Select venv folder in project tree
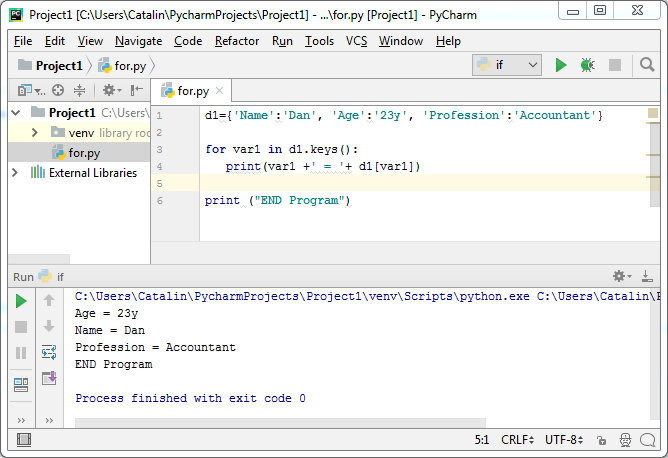Viewport: 668px width, 458px height. point(79,133)
